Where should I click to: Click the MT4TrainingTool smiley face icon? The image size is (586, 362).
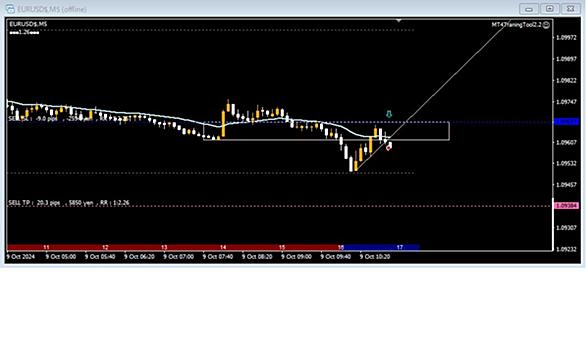[546, 25]
